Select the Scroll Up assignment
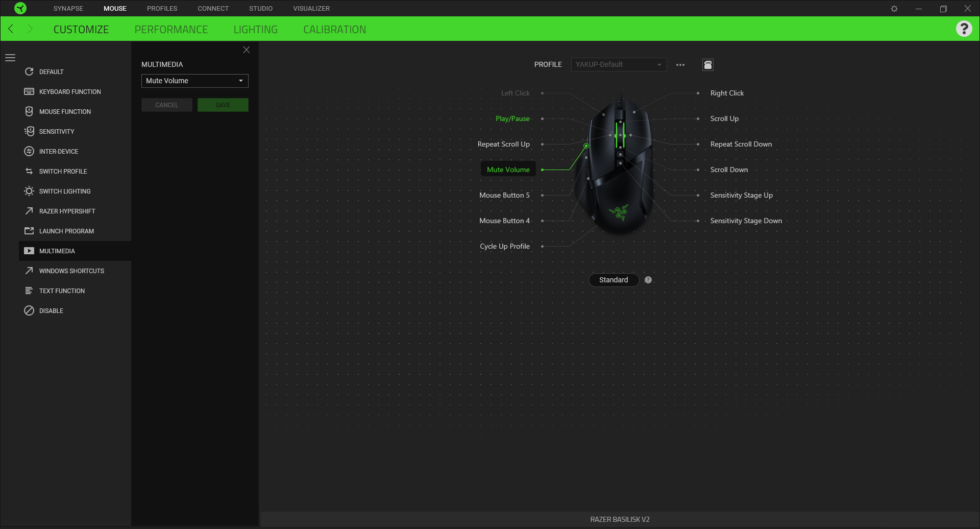This screenshot has height=529, width=980. click(x=724, y=118)
